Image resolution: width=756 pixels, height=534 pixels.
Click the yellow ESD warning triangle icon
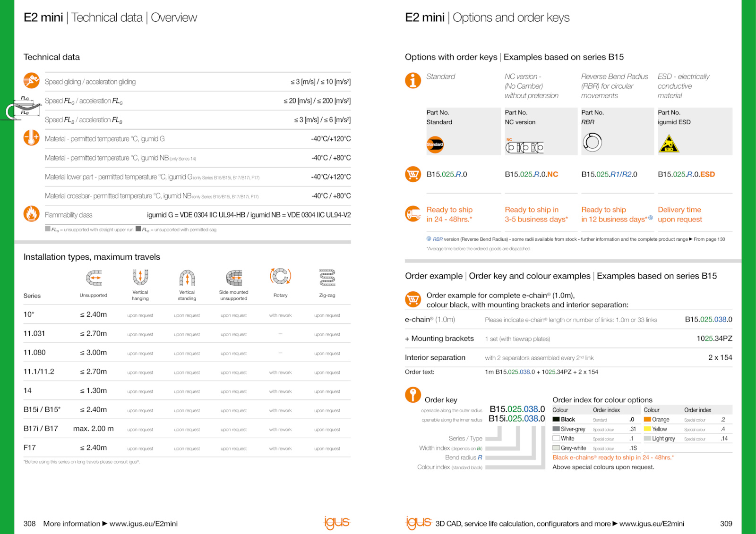coord(669,144)
